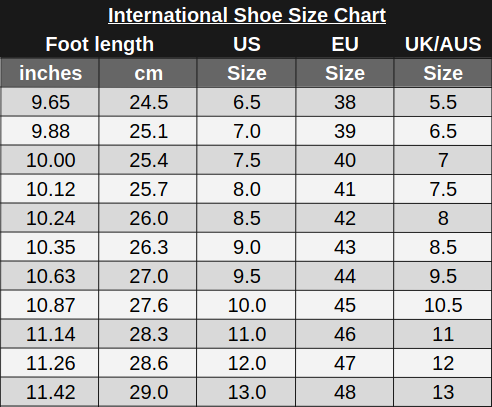This screenshot has width=492, height=407.
Task: Click the cm column header
Action: click(x=148, y=73)
